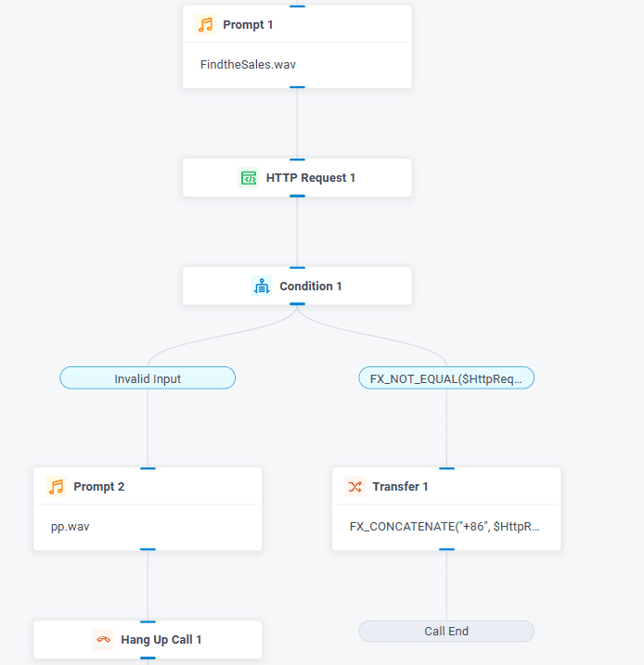The width and height of the screenshot is (644, 665).
Task: Select the Transfer 1 node title
Action: pyautogui.click(x=400, y=486)
